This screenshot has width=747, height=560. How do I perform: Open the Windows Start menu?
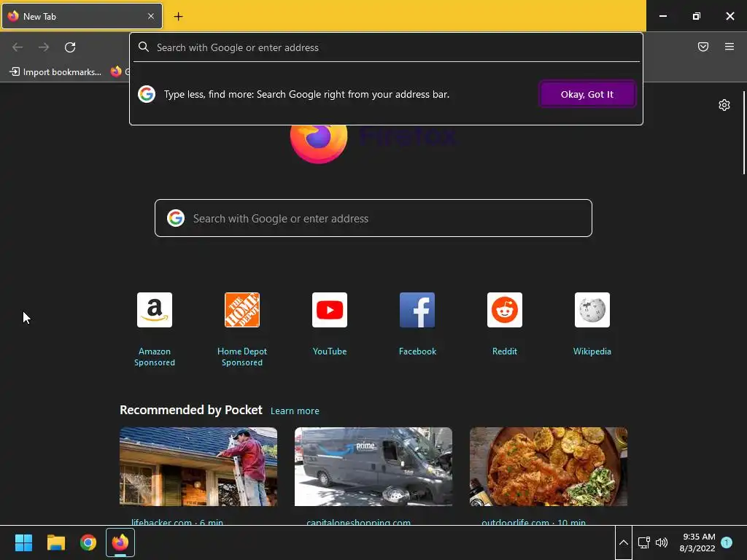(23, 542)
